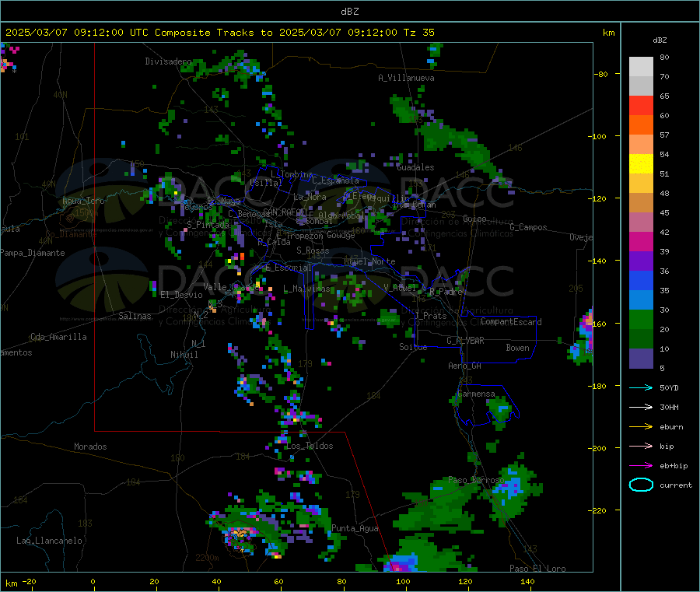Click the magenta eb+bip track arrow
Image resolution: width=700 pixels, height=592 pixels.
point(641,466)
